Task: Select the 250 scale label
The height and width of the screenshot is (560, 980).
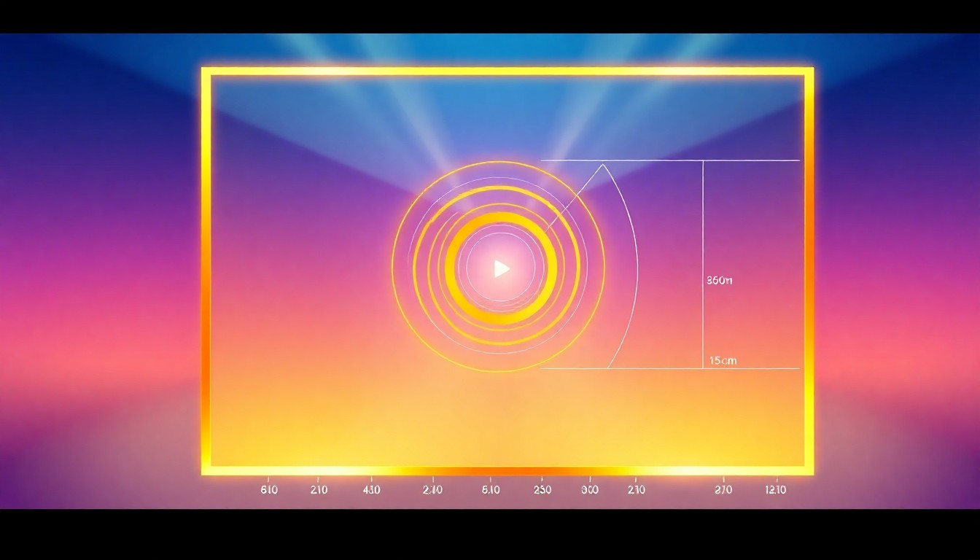Action: pyautogui.click(x=542, y=490)
